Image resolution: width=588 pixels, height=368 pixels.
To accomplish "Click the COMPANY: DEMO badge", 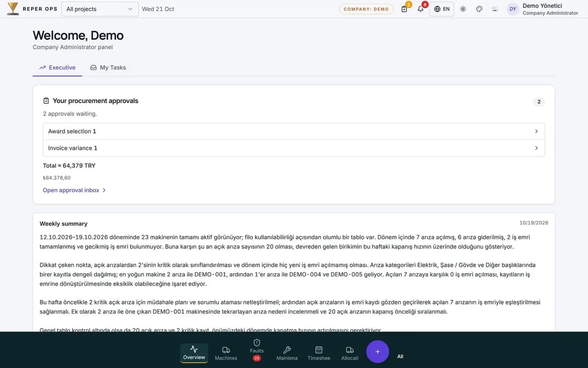I will (366, 9).
